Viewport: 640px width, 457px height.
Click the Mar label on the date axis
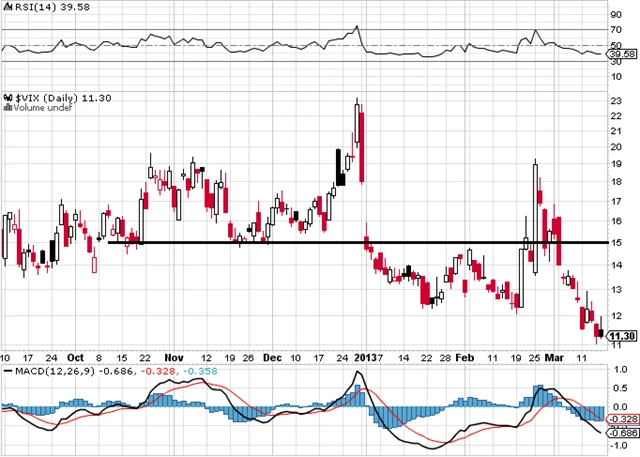(553, 356)
